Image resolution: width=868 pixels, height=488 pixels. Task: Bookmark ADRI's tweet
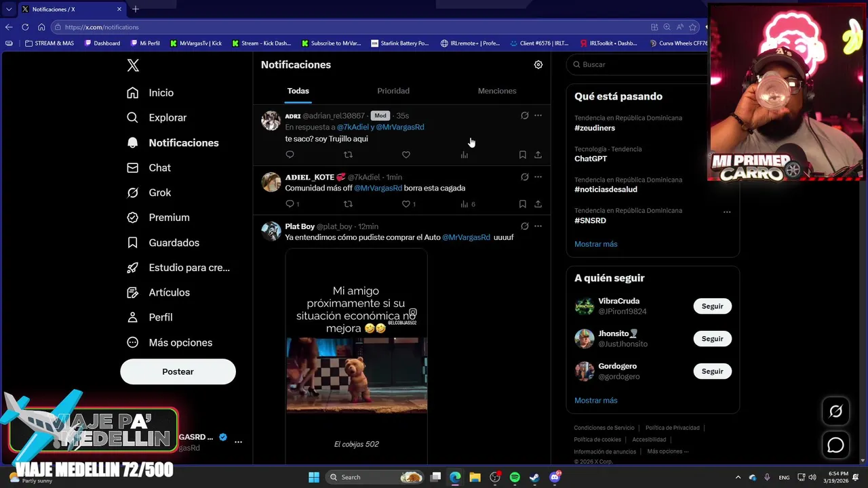pyautogui.click(x=522, y=155)
